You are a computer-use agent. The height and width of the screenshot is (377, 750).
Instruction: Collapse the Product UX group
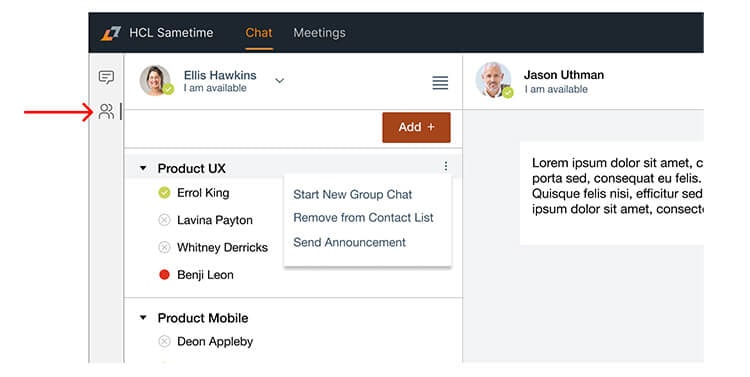pyautogui.click(x=143, y=168)
